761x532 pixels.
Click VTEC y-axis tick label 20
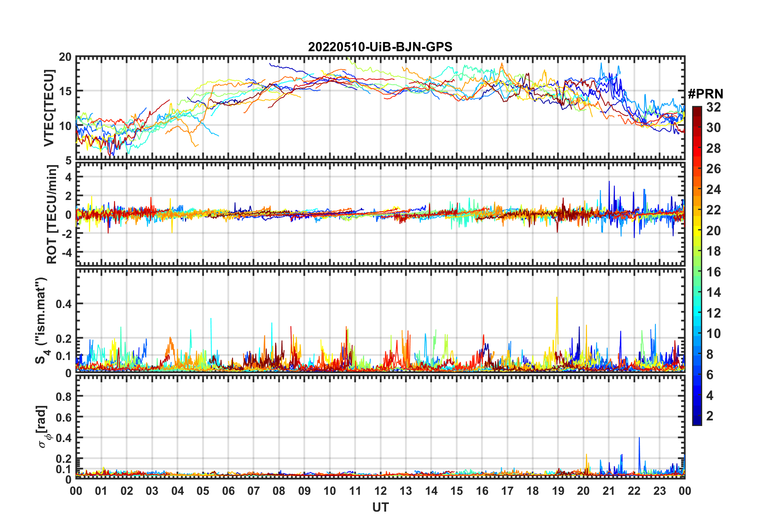pyautogui.click(x=65, y=57)
